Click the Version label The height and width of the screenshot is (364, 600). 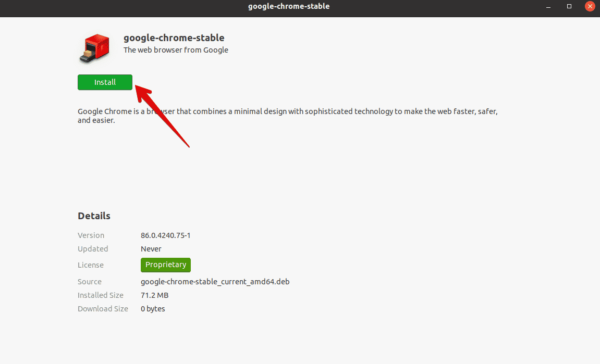91,235
